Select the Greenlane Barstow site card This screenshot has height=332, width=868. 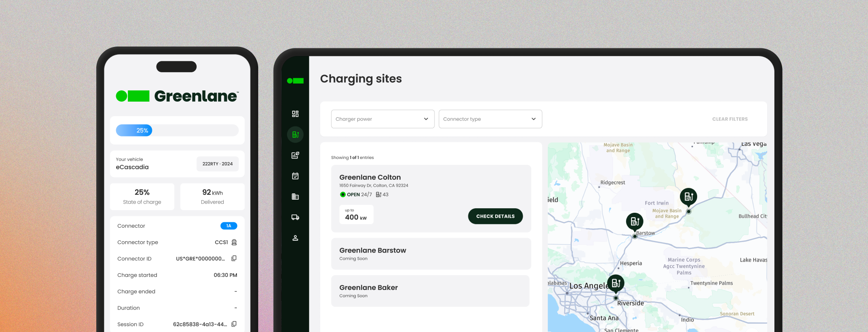tap(430, 254)
